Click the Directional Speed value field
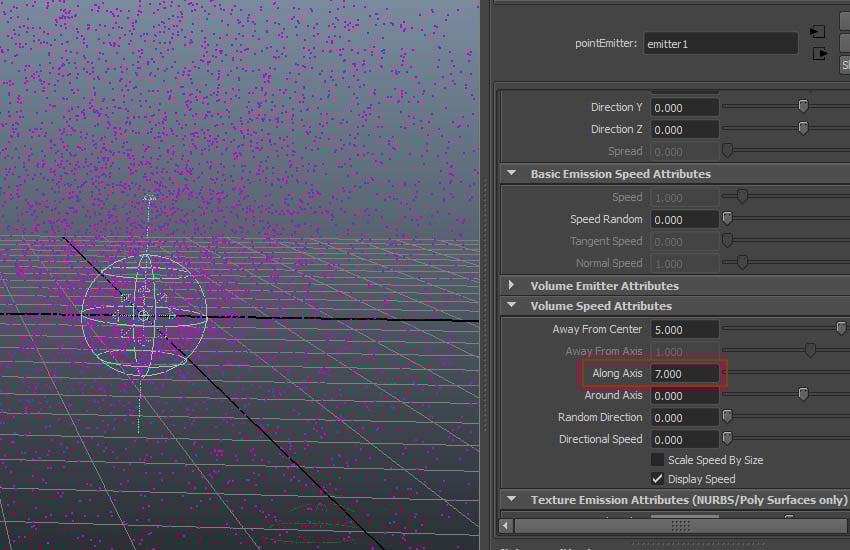 [684, 439]
